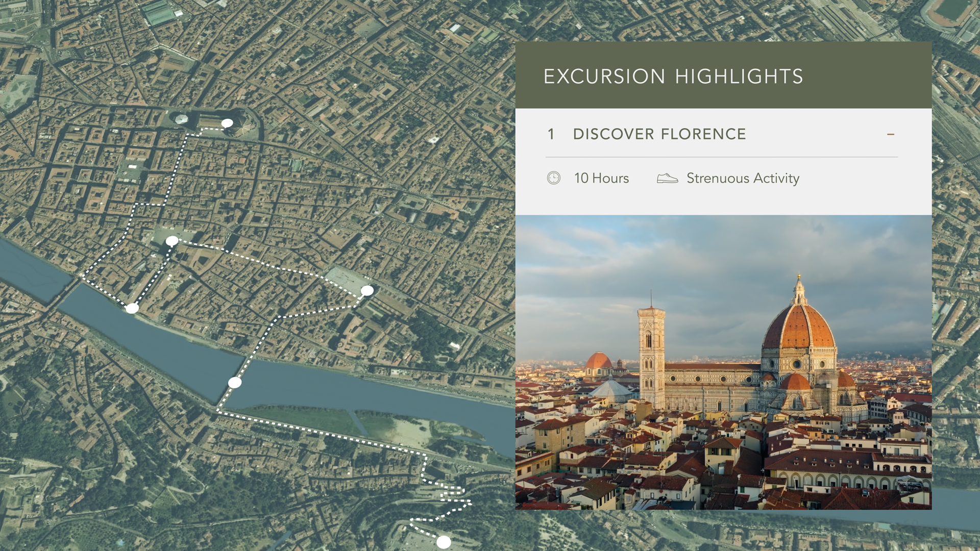Click the 10 Hours duration label
The width and height of the screenshot is (980, 551).
click(x=601, y=178)
